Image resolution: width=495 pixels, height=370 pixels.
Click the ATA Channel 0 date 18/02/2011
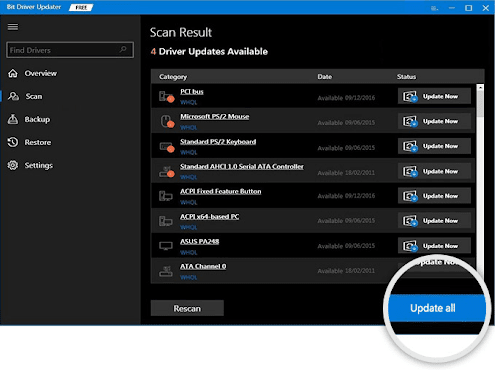tap(346, 271)
